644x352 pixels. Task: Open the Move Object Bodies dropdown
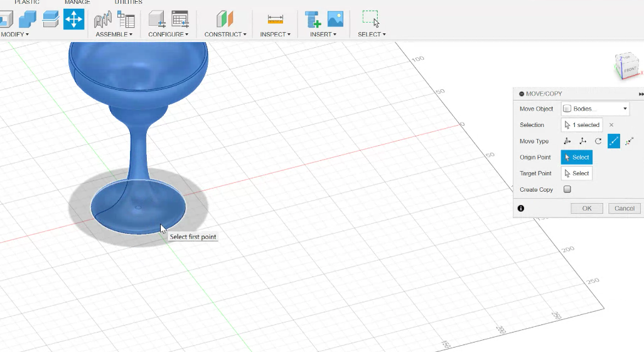596,109
